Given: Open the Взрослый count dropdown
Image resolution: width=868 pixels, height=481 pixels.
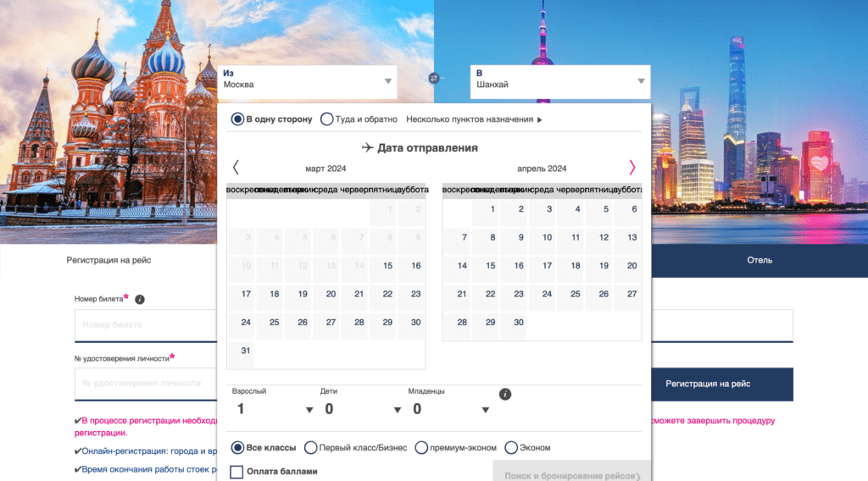Looking at the screenshot, I should [x=274, y=409].
